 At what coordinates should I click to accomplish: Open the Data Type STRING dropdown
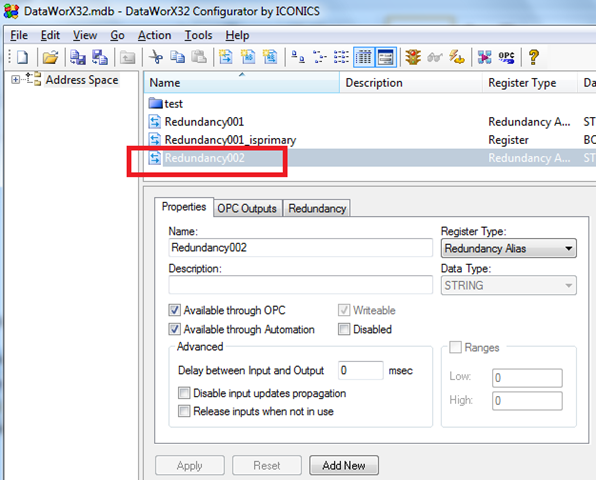coord(509,285)
